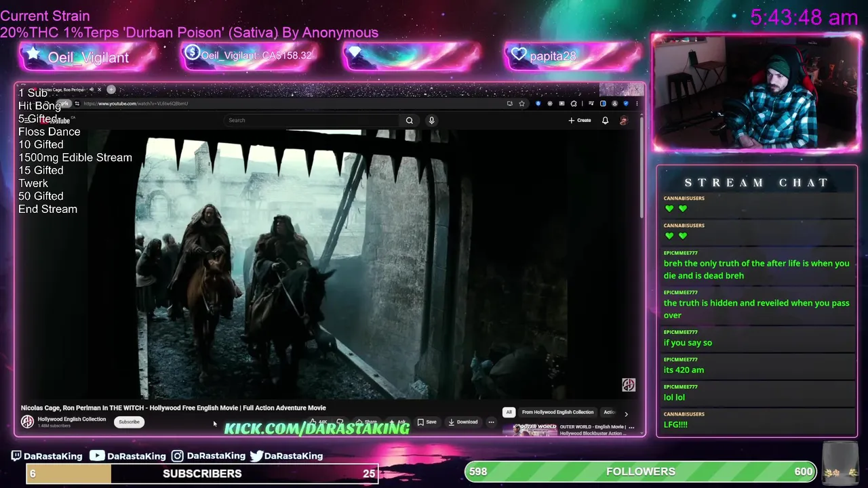868x488 pixels.
Task: Bookmark the page with the star icon
Action: (521, 104)
